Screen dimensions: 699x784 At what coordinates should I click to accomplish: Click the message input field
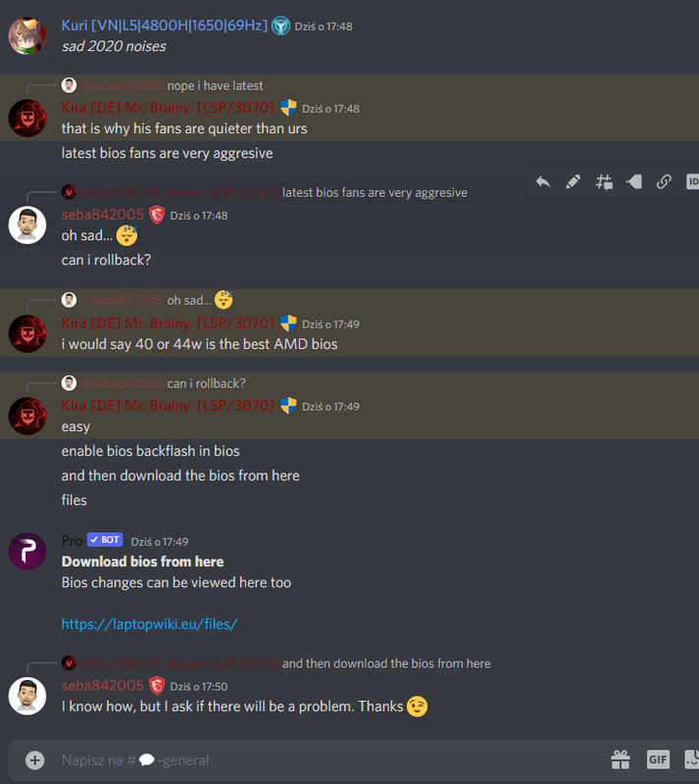[330, 760]
